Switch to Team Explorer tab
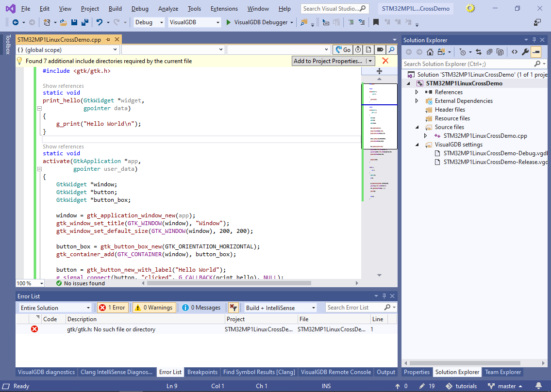 click(x=503, y=372)
